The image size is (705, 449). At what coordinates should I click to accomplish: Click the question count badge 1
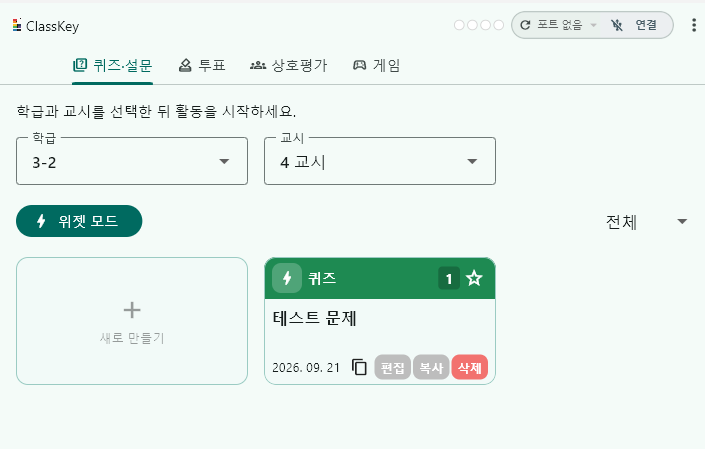[x=449, y=279]
